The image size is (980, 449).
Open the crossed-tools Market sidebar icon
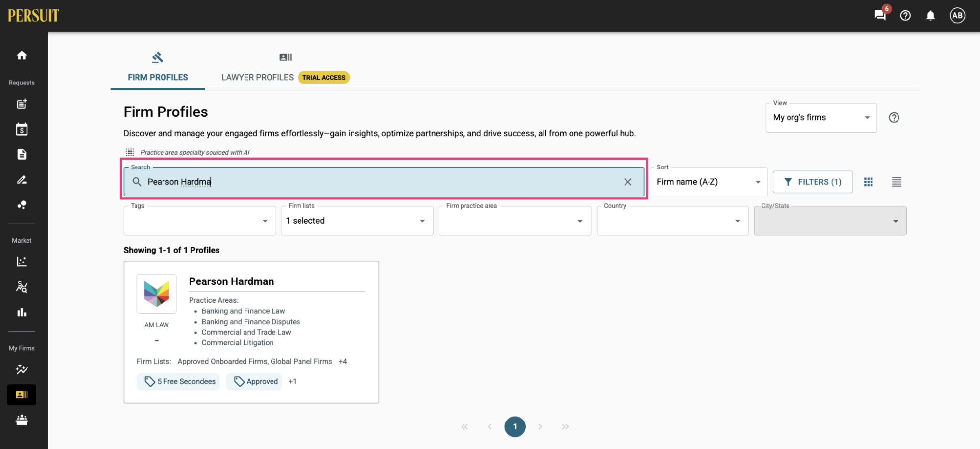(x=22, y=287)
